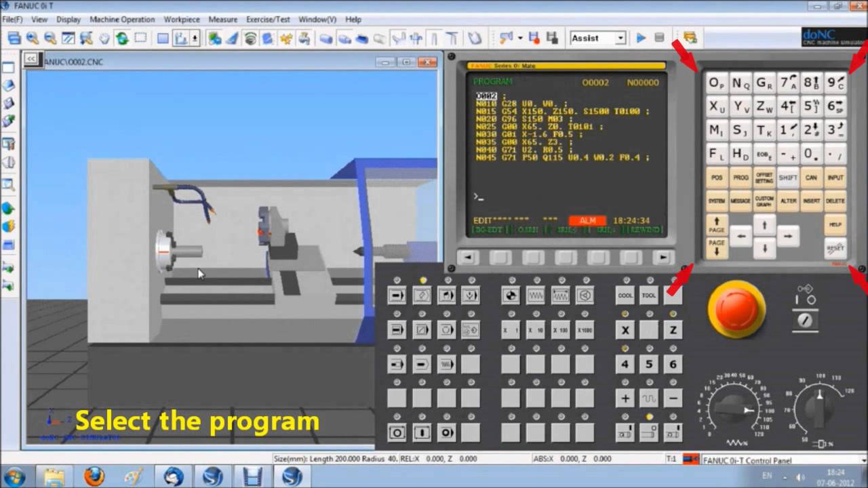This screenshot has height=488, width=868.
Task: Click the red emergency stop button
Action: pos(736,309)
